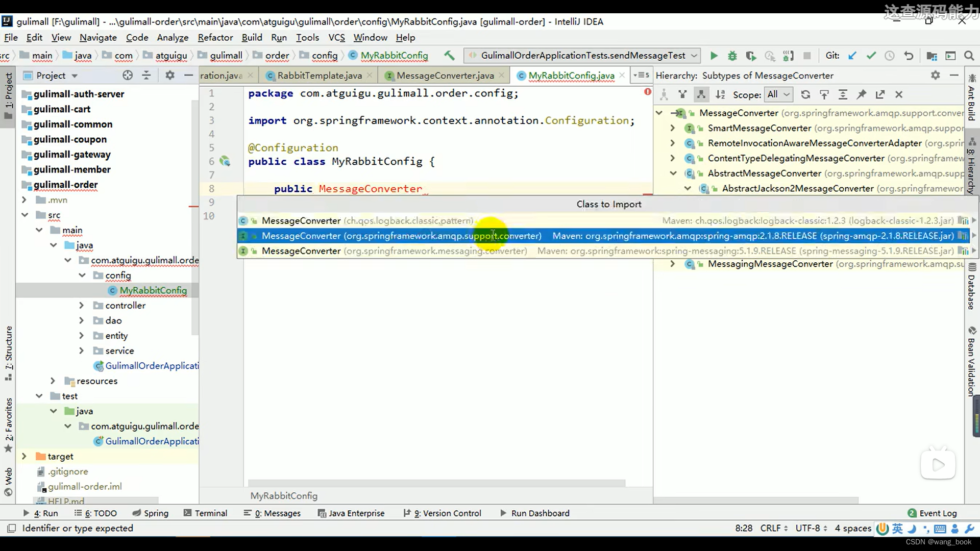Toggle subtypes hierarchy view icon

701,94
